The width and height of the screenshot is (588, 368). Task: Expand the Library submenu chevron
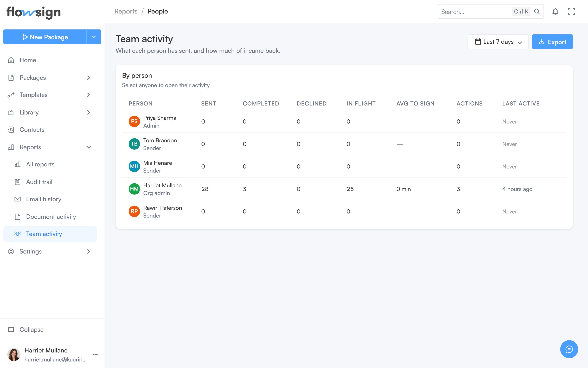88,112
